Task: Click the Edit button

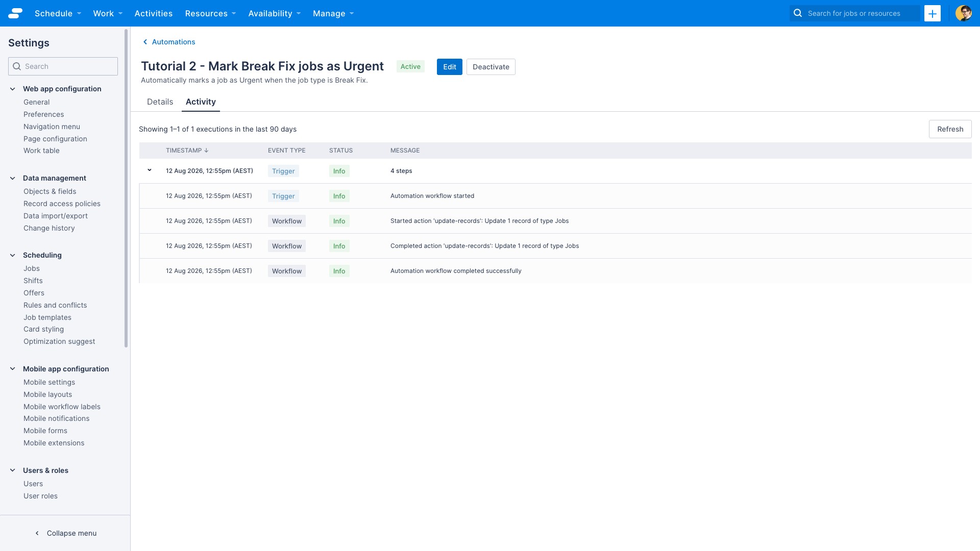Action: click(x=450, y=67)
